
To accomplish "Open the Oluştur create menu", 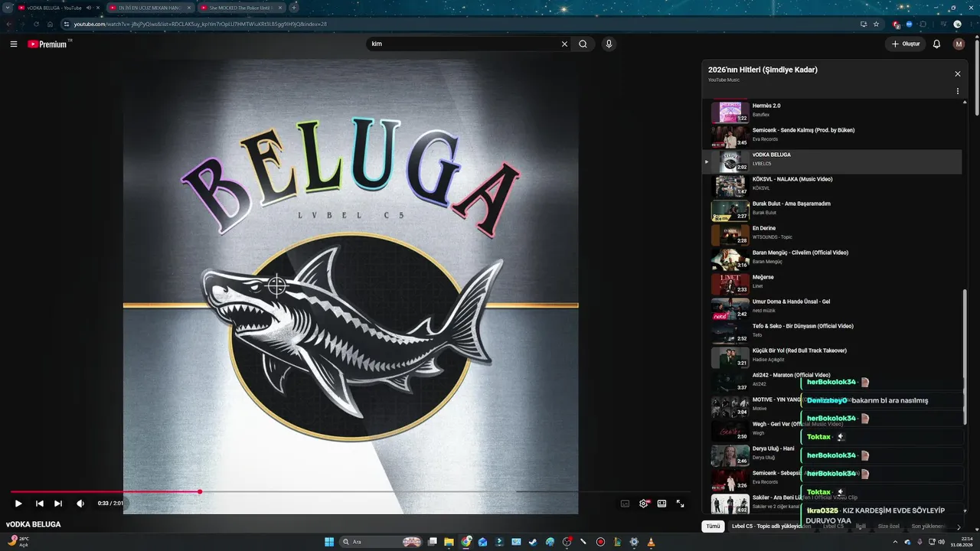I will click(906, 44).
